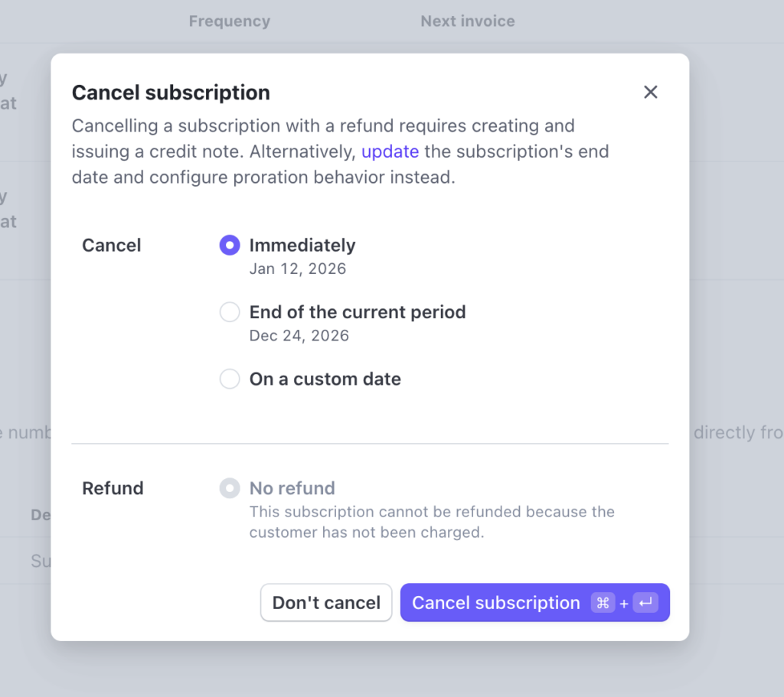This screenshot has width=784, height=697.
Task: Confirm with the Cancel subscription button
Action: coord(495,603)
